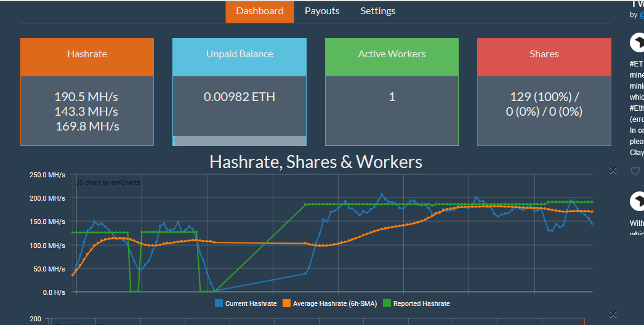The width and height of the screenshot is (644, 325).
Task: Click the unpaid balance payout progress bar
Action: (239, 141)
